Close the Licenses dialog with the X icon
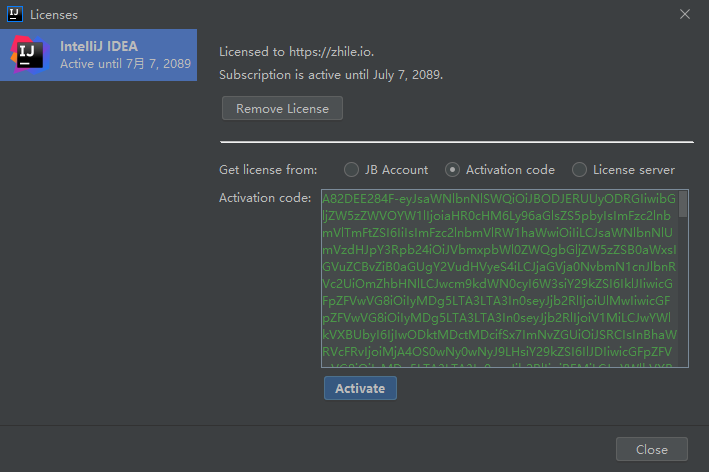 [685, 14]
